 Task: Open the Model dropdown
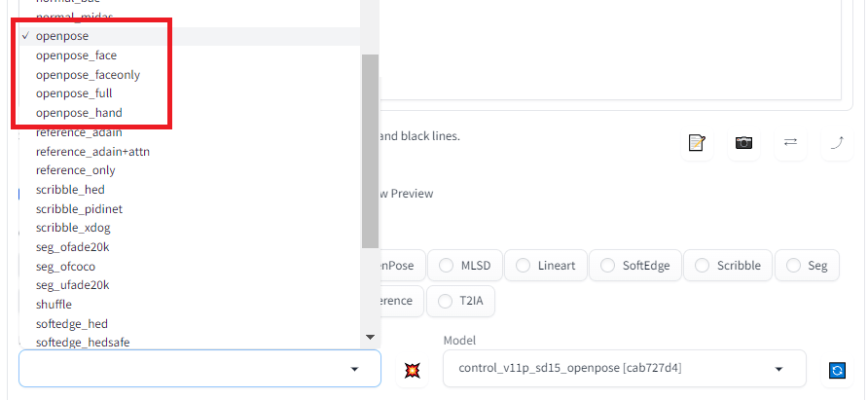click(624, 370)
